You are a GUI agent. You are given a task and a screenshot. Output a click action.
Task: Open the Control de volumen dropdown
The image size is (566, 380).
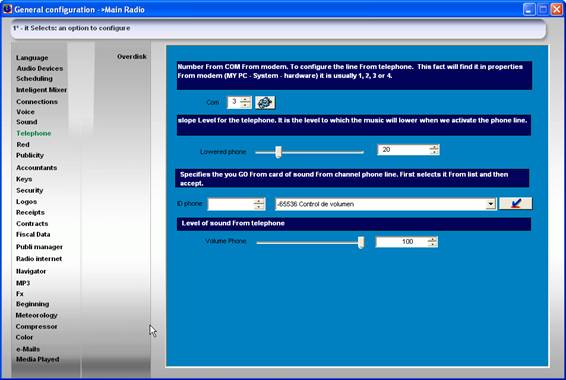point(490,204)
